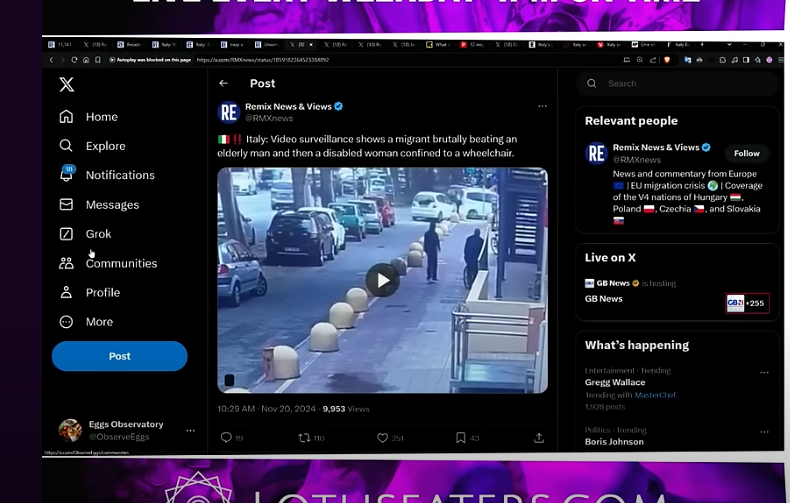The image size is (790, 503).
Task: Click the music note icon in the browser toolbar
Action: [735, 60]
